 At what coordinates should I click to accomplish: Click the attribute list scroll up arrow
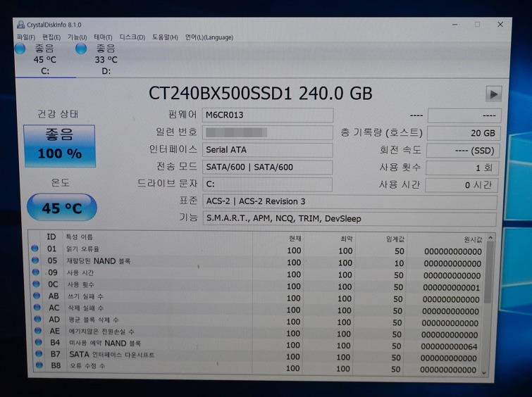[490, 238]
